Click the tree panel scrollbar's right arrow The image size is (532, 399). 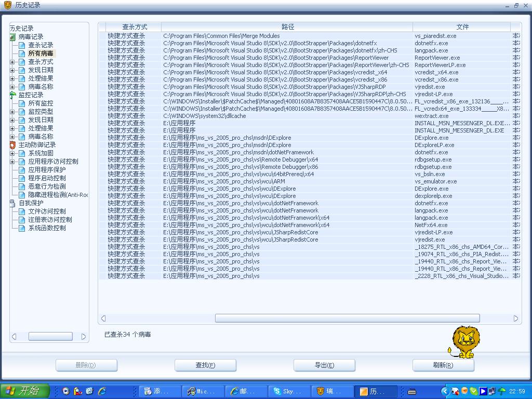click(x=84, y=337)
